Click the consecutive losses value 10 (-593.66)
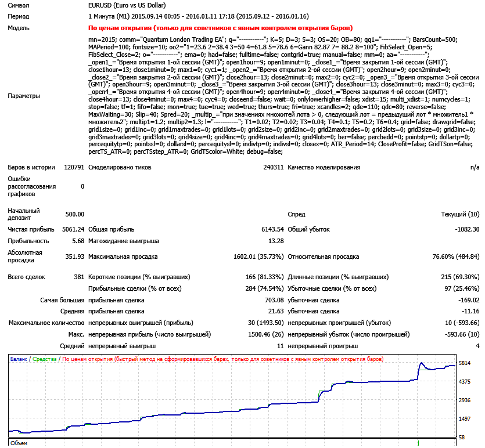The image size is (485, 448). click(462, 323)
